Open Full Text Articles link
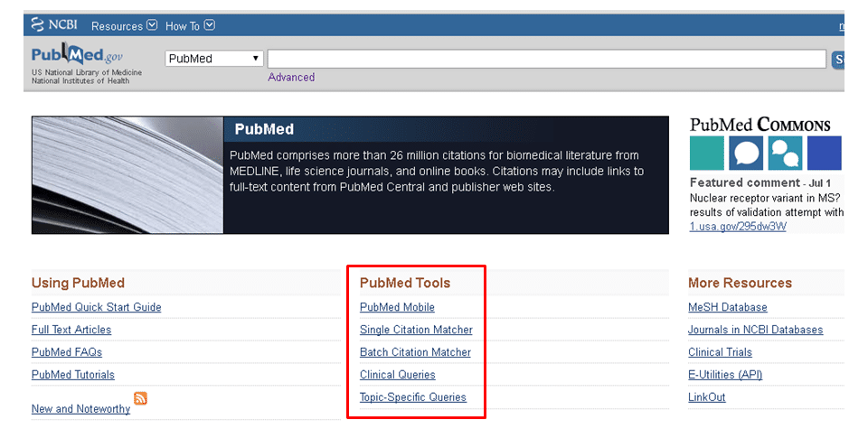This screenshot has height=448, width=868. click(x=71, y=330)
